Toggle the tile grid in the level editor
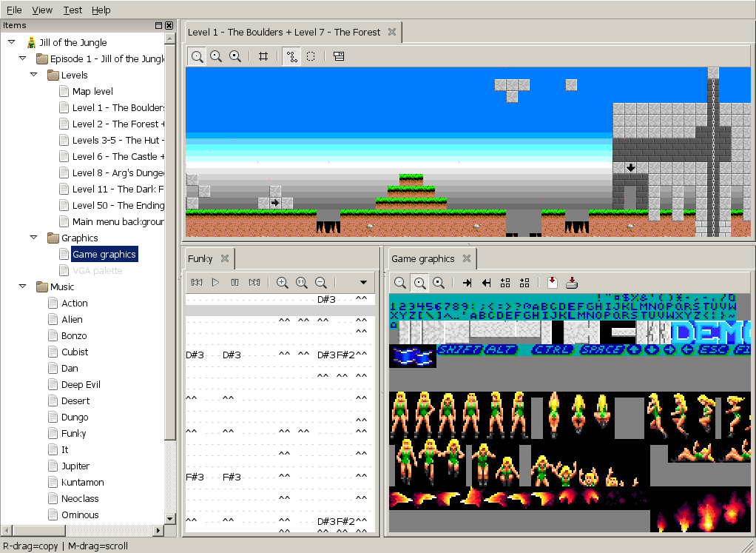Viewport: 756px width, 553px height. (x=263, y=56)
